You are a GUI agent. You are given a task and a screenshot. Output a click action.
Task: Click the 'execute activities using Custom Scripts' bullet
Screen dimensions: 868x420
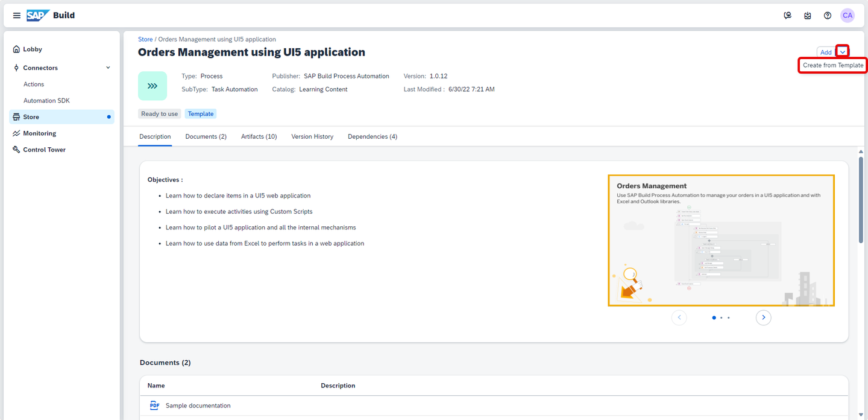coord(239,212)
